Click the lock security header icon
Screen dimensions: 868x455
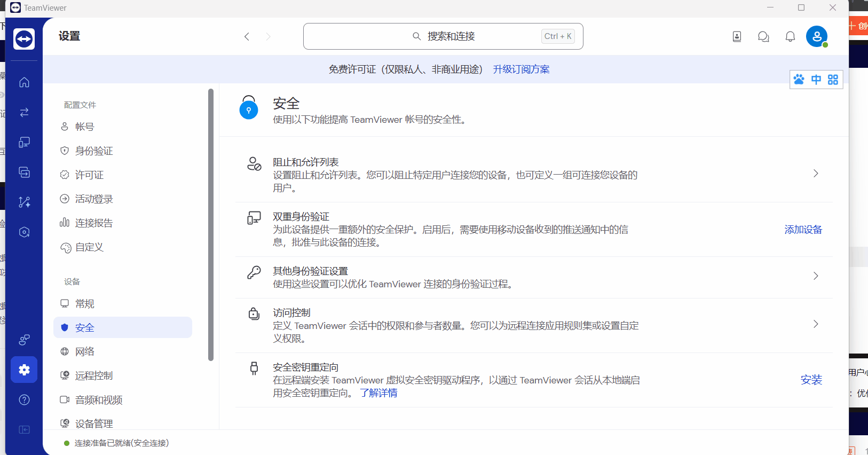coord(249,107)
